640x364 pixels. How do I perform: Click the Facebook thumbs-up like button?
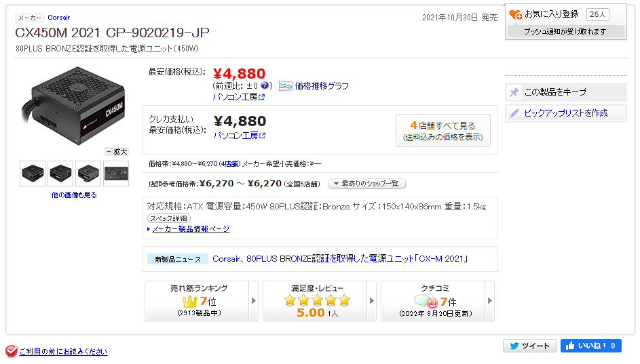tap(569, 346)
